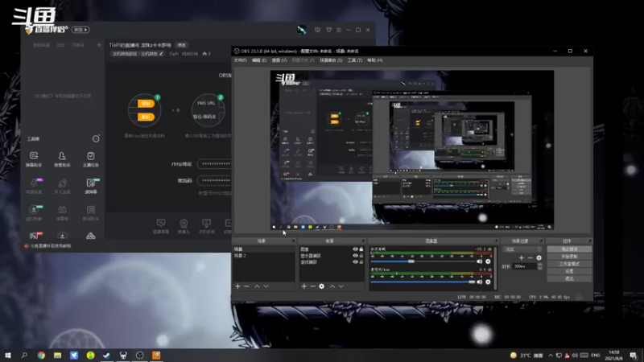The height and width of the screenshot is (362, 644).
Task: Click the 时长 duration field showing 300ms
Action: pos(525,266)
